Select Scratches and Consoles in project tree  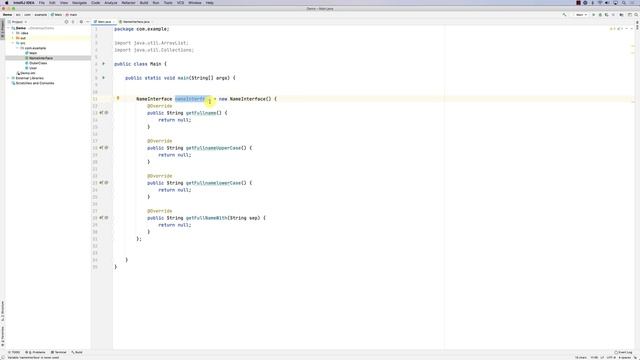(35, 83)
